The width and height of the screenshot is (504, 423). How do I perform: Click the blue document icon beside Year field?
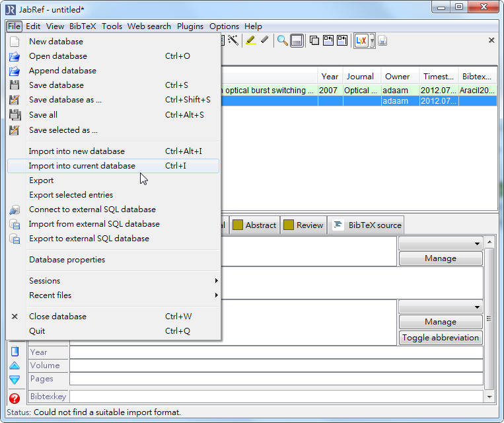[x=15, y=351]
